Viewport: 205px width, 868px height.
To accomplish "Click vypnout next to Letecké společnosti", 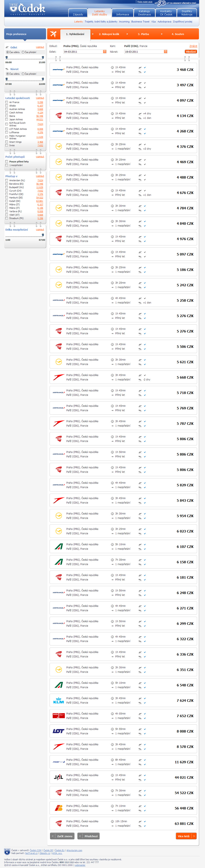I will 40,98.
